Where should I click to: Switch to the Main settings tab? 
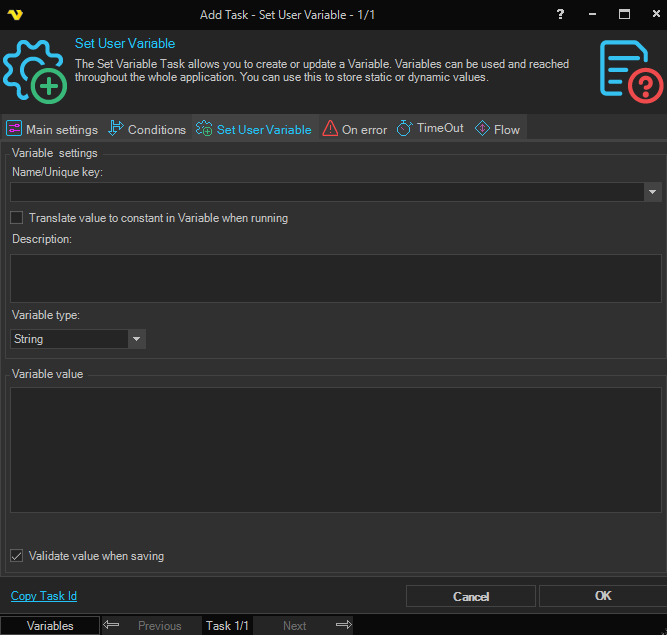click(52, 129)
